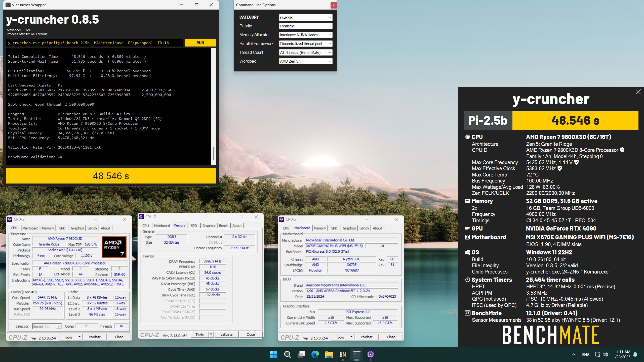Click the System Timers clock icon
Screen dimensions: 644x362
(467, 280)
